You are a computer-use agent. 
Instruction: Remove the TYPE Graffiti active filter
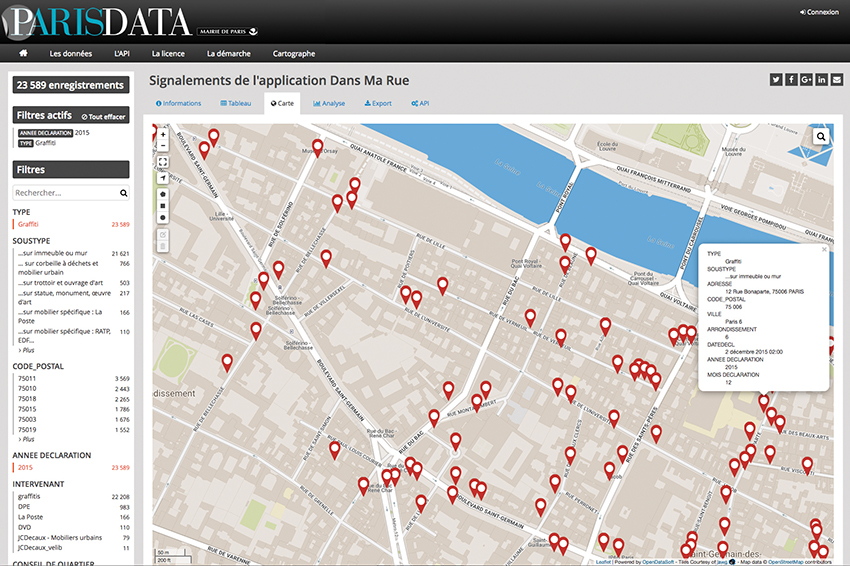tap(37, 143)
